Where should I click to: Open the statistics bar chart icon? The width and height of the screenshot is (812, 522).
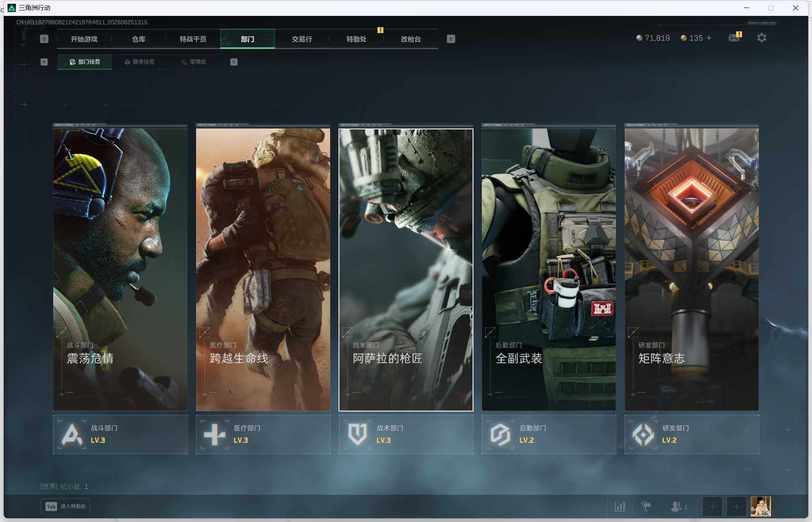coord(620,507)
